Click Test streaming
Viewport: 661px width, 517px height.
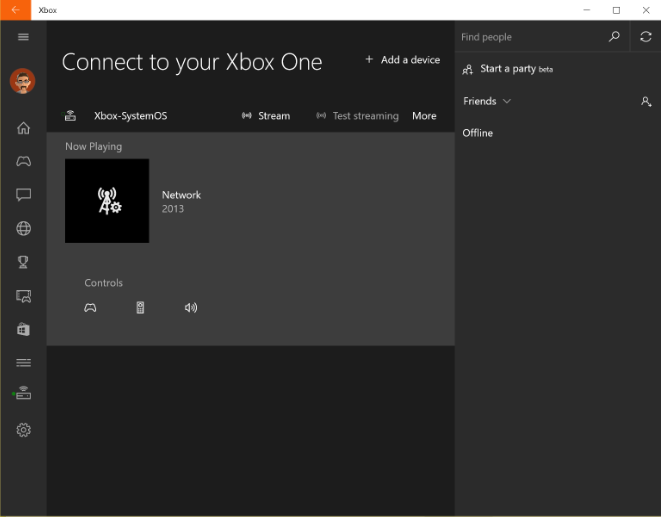[357, 116]
